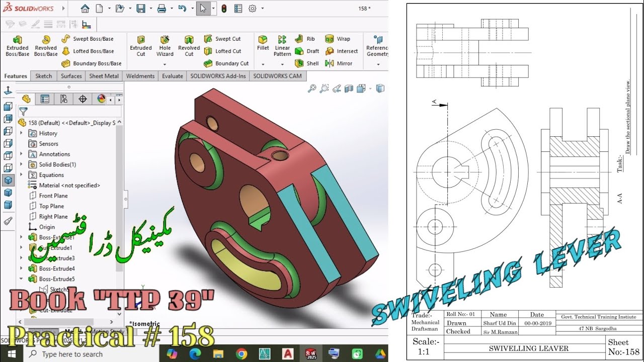The height and width of the screenshot is (362, 644).
Task: Open the PropertyManager tab in the panel
Action: (45, 99)
